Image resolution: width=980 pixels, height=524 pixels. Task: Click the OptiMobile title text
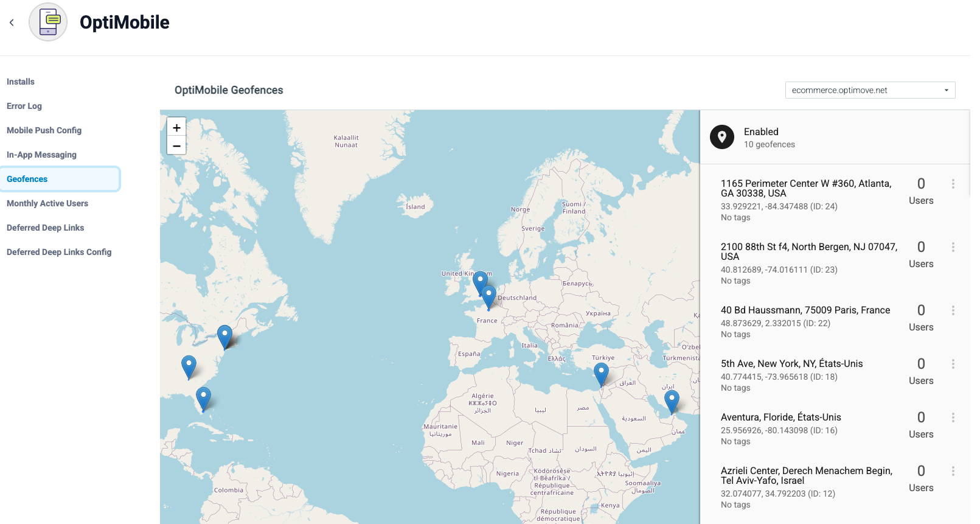pos(125,23)
